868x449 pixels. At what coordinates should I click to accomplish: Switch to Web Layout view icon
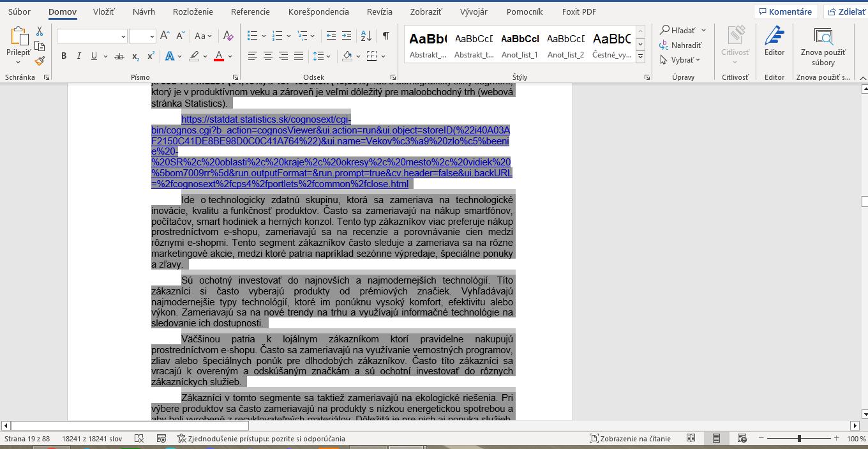(742, 439)
